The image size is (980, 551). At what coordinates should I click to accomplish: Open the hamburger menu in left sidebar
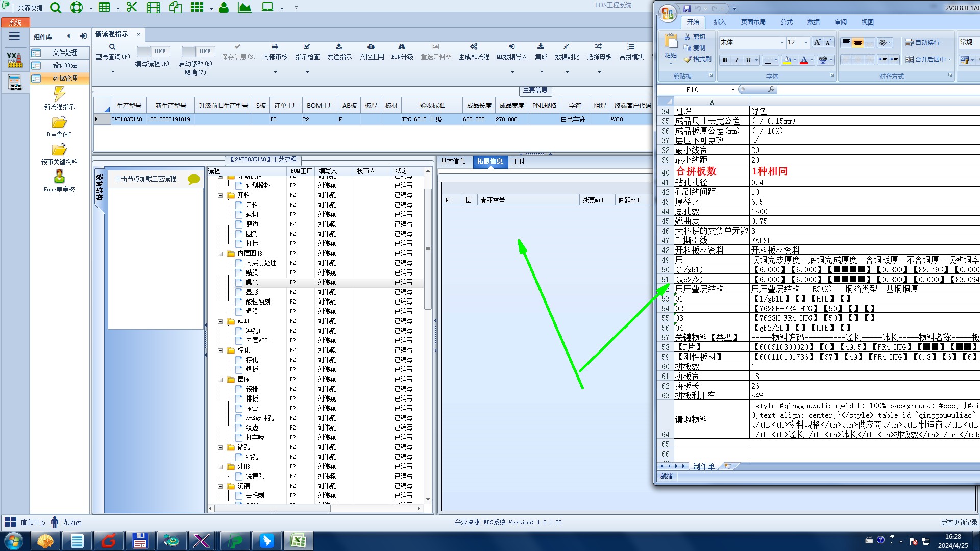click(x=14, y=36)
